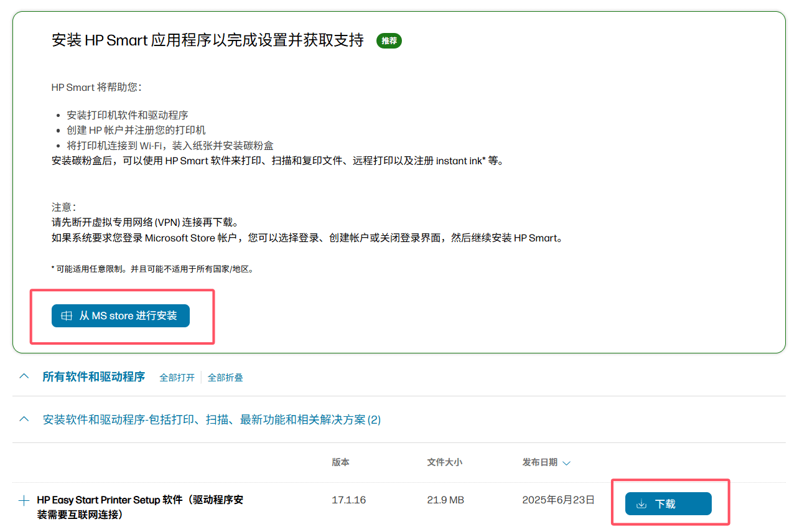The height and width of the screenshot is (532, 797).
Task: Select release date 2025年6月23日
Action: coord(558,500)
